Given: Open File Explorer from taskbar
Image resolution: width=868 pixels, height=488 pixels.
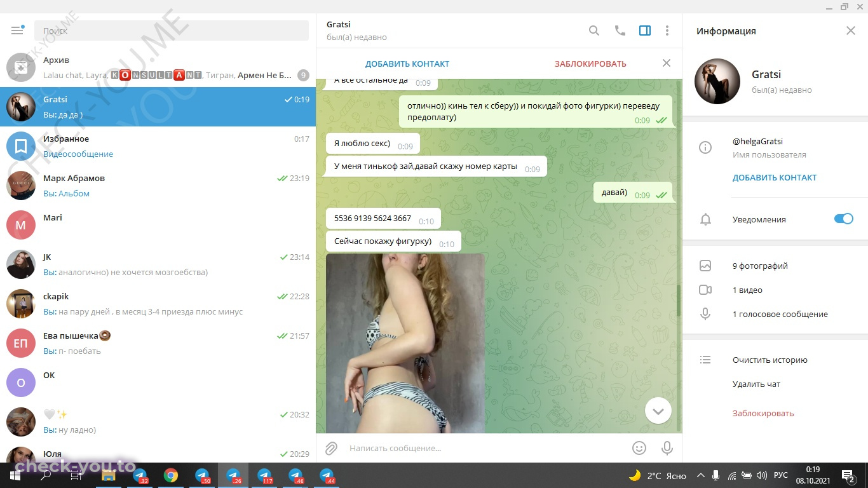Looking at the screenshot, I should (x=109, y=475).
